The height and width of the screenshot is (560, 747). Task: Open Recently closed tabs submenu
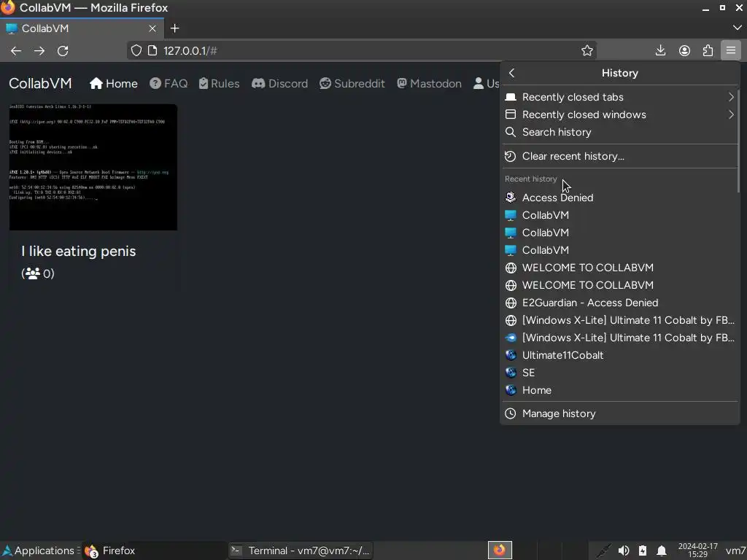pos(620,97)
